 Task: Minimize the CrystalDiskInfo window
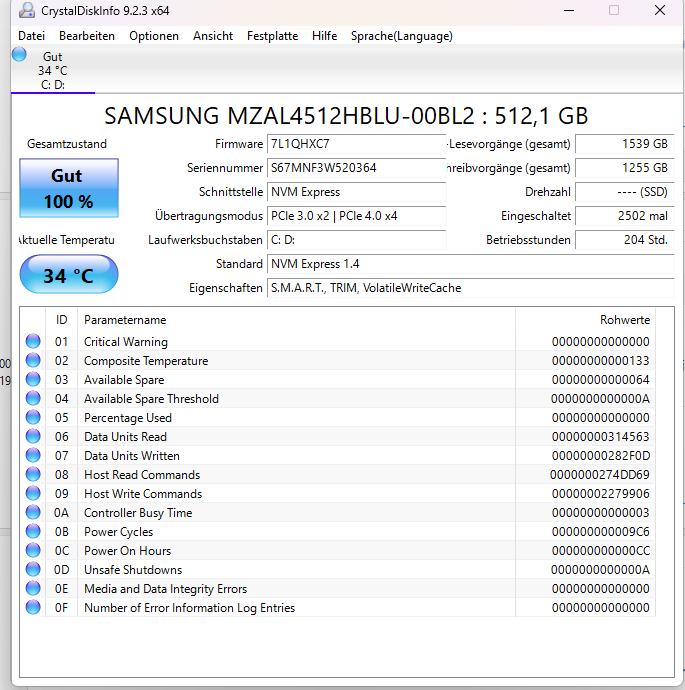569,11
